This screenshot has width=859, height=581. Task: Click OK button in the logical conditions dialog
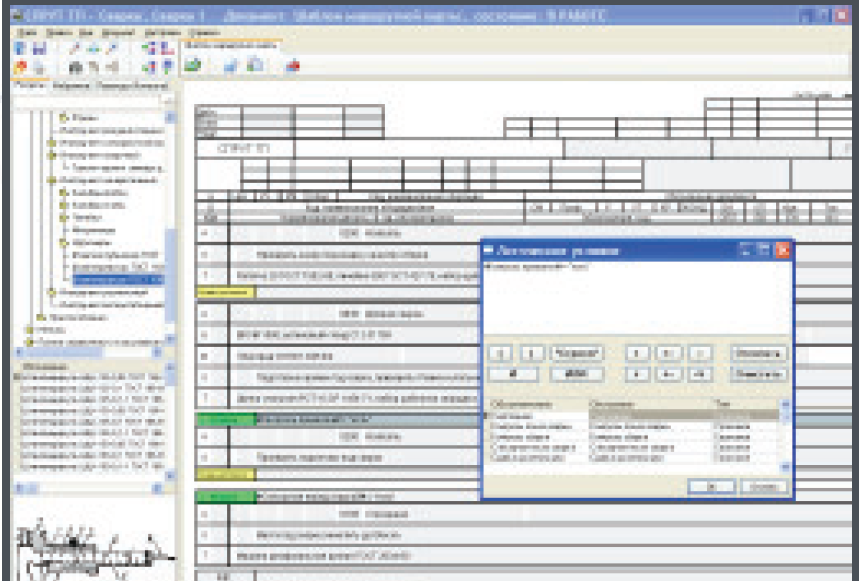tap(712, 486)
